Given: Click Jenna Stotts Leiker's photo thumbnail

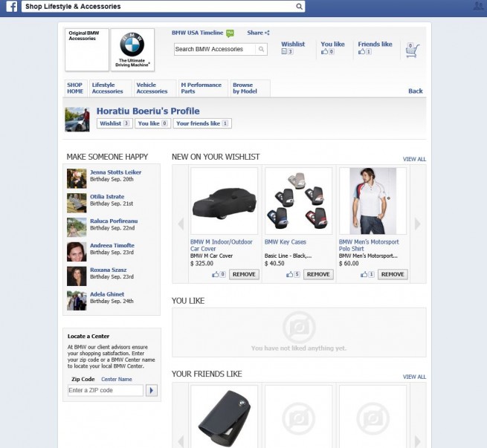Looking at the screenshot, I should click(77, 178).
